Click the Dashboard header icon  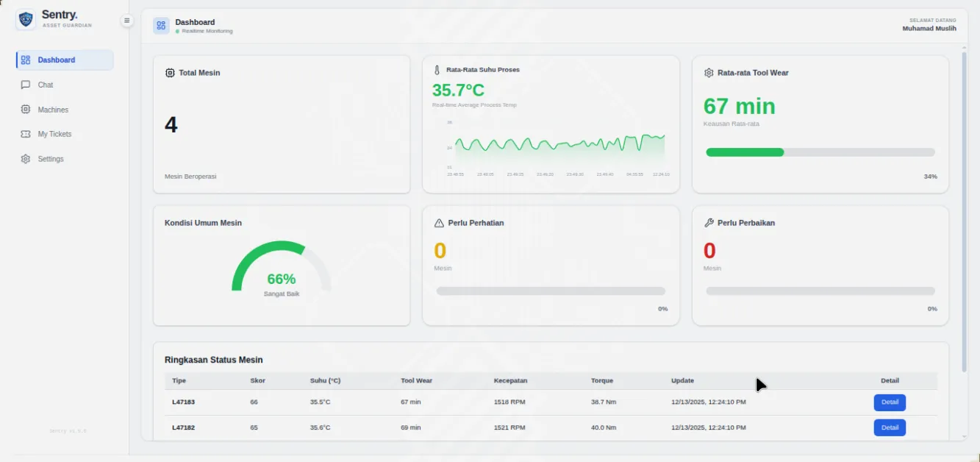[x=161, y=26]
